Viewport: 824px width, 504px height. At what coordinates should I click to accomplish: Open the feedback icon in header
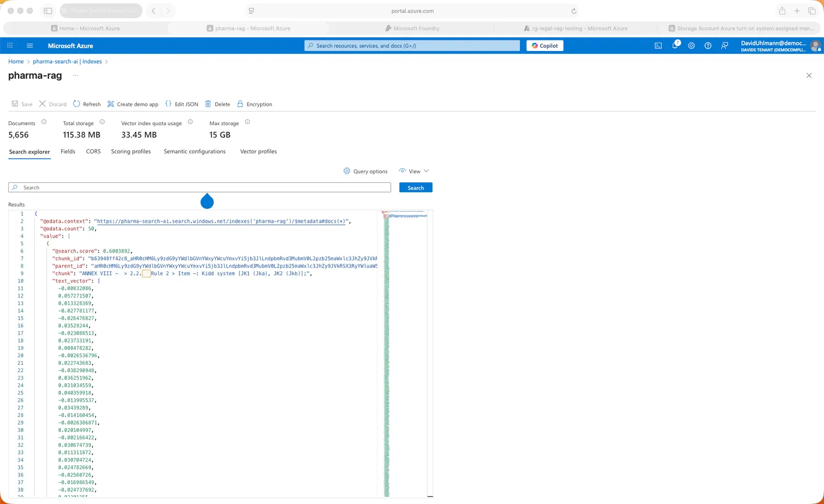coord(724,45)
